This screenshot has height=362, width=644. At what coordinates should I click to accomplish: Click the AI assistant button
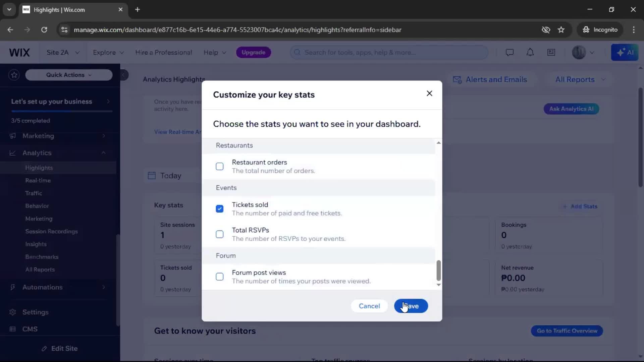tap(625, 52)
